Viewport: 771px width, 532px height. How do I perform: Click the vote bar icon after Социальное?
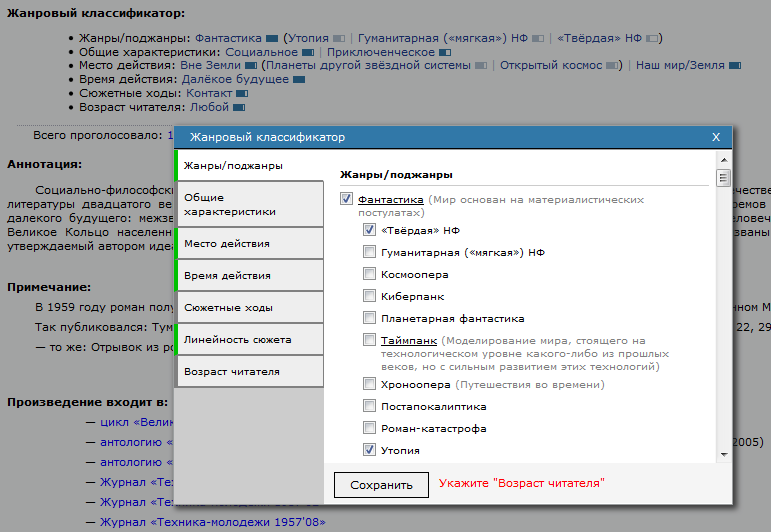(x=308, y=52)
